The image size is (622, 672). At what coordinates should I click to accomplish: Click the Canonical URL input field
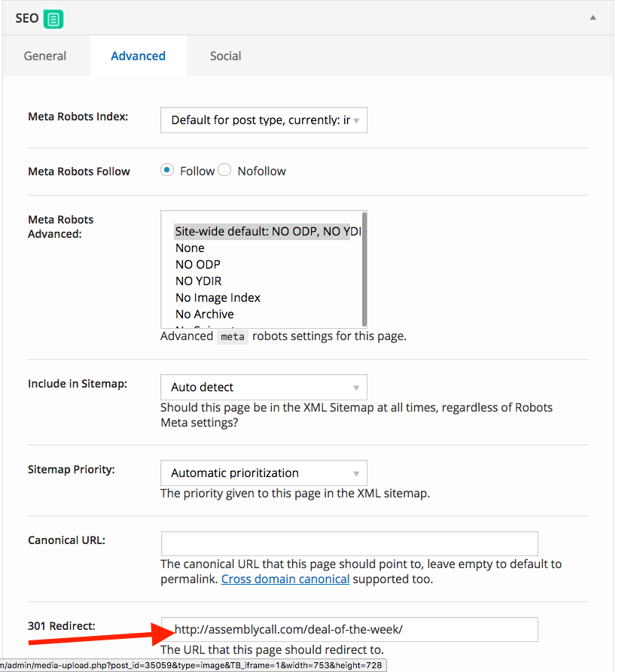coord(349,543)
